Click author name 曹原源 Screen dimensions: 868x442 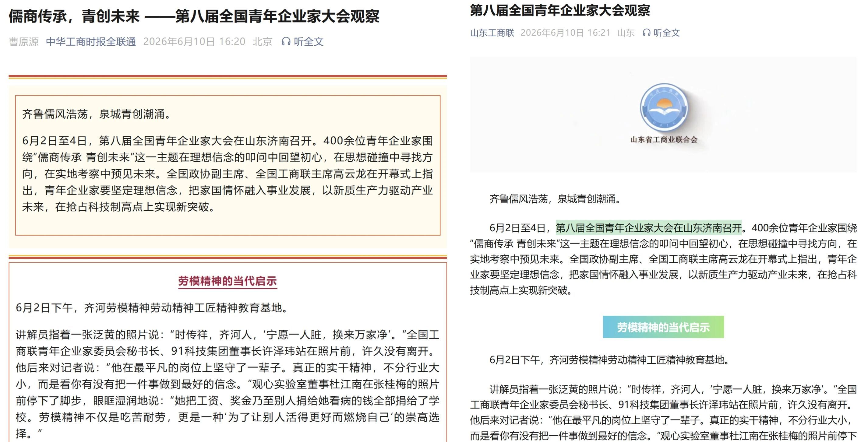point(23,42)
